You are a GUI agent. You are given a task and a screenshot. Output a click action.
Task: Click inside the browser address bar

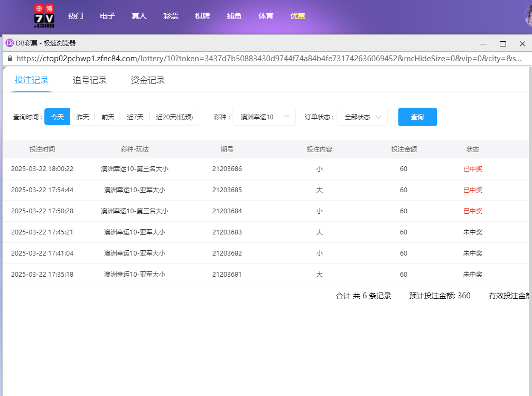point(264,60)
